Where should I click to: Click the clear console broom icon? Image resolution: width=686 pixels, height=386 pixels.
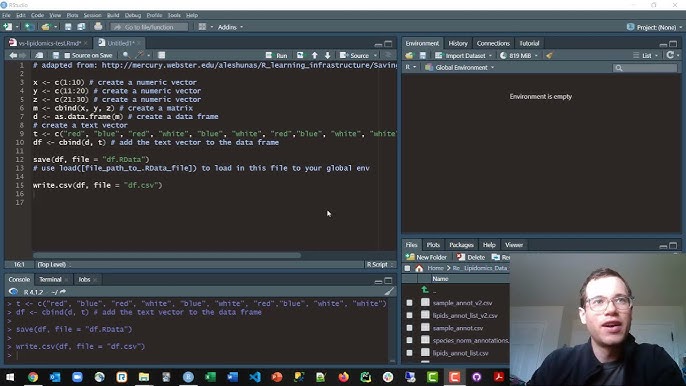[389, 291]
